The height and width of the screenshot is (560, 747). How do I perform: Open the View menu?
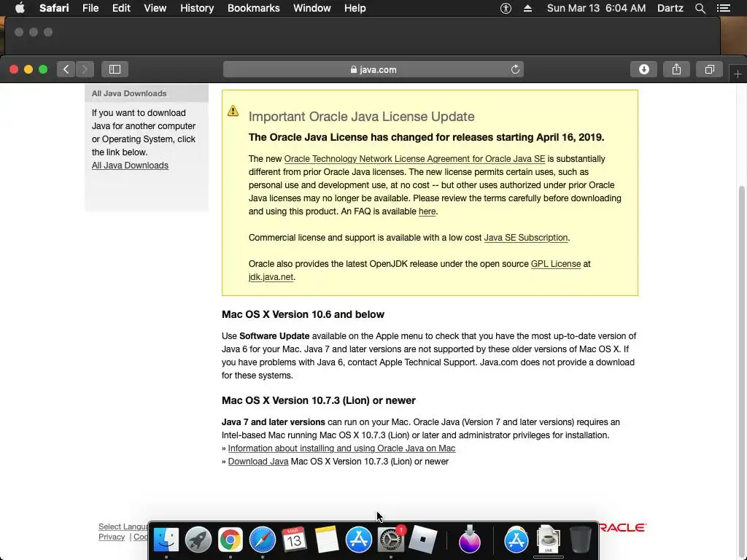coord(155,8)
